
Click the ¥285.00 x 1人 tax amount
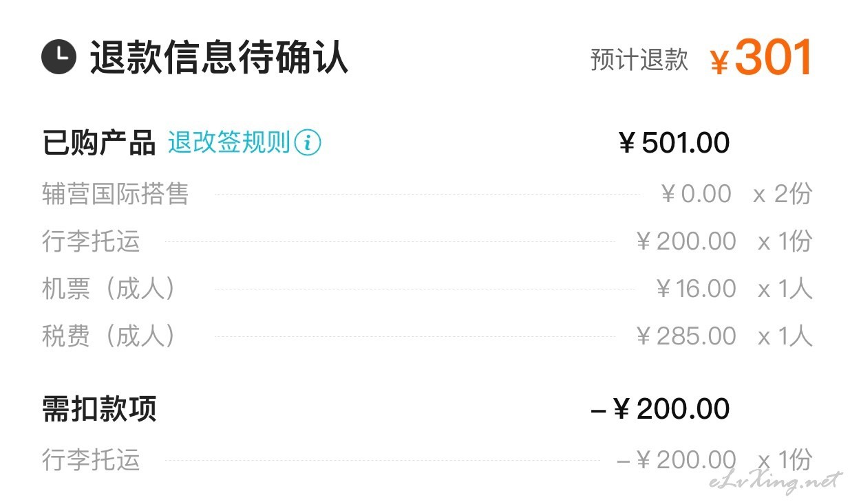[724, 336]
